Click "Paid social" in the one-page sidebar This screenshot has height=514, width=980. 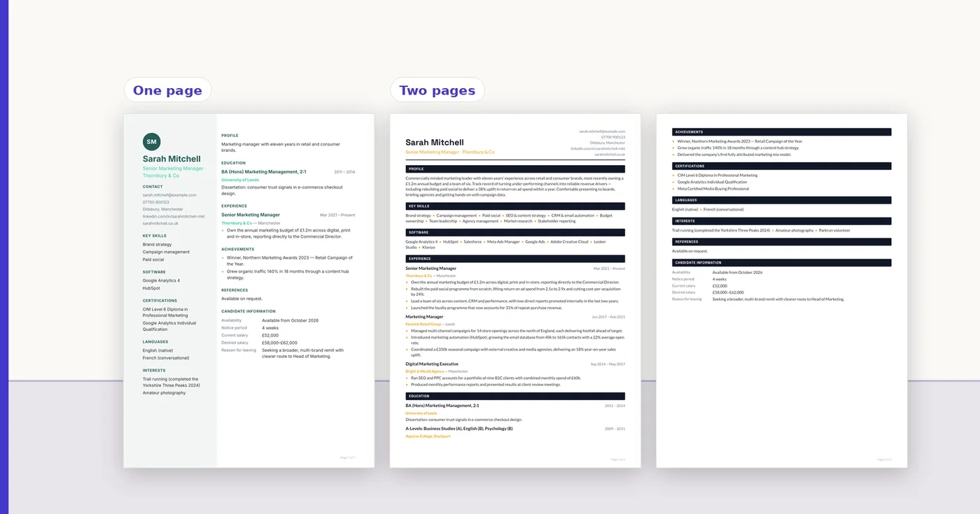[x=153, y=259]
